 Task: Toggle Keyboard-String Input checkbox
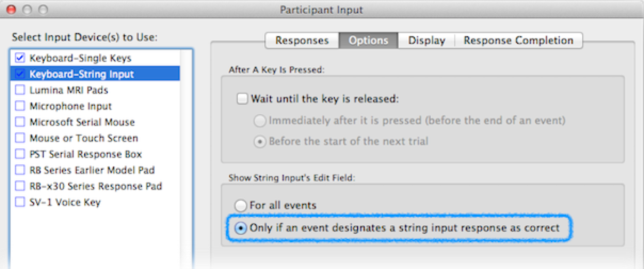point(20,74)
